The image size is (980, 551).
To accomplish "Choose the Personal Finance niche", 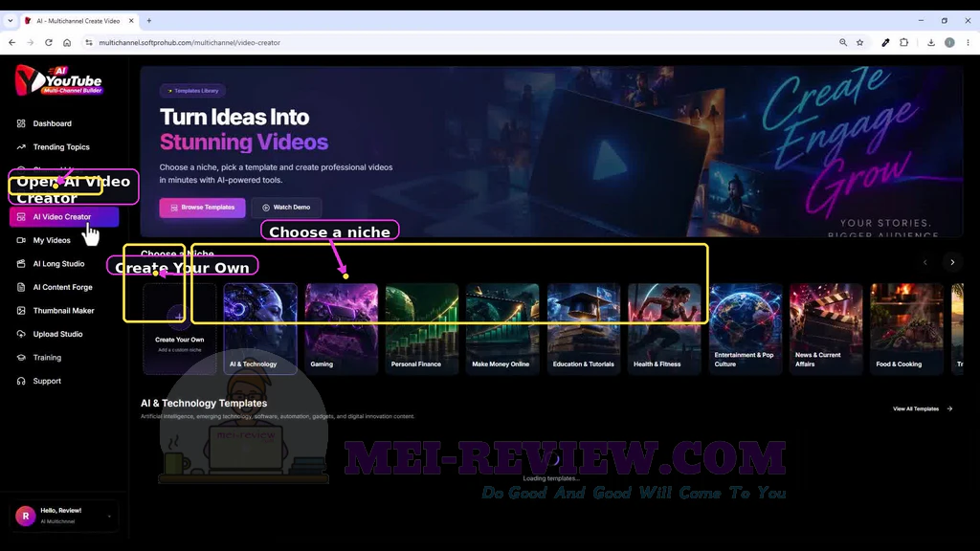I will pyautogui.click(x=422, y=329).
